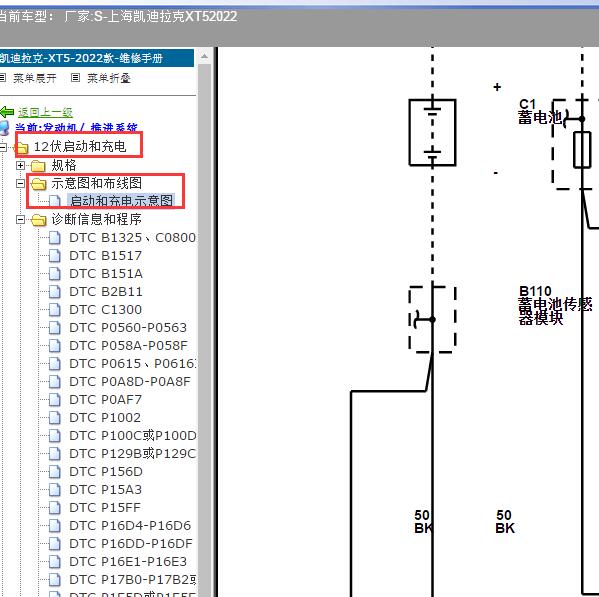This screenshot has height=597, width=599.
Task: Click document icon for DTC P0560-P0563
Action: click(x=55, y=328)
